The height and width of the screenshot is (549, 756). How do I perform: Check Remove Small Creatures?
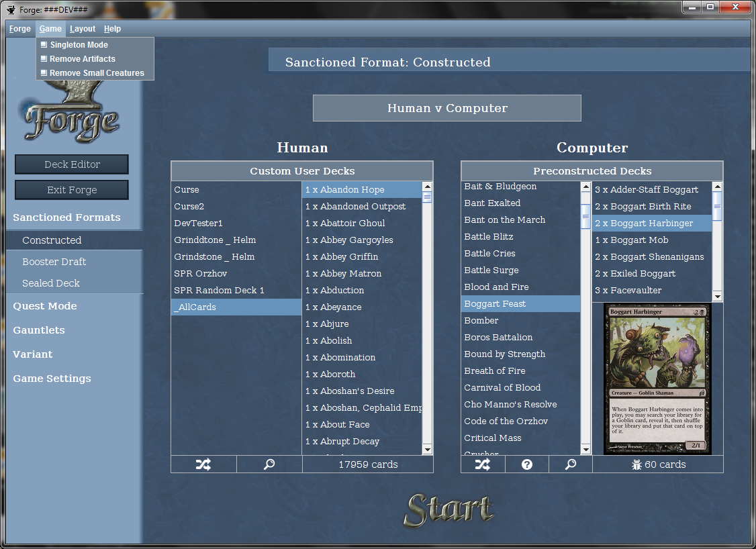(44, 73)
